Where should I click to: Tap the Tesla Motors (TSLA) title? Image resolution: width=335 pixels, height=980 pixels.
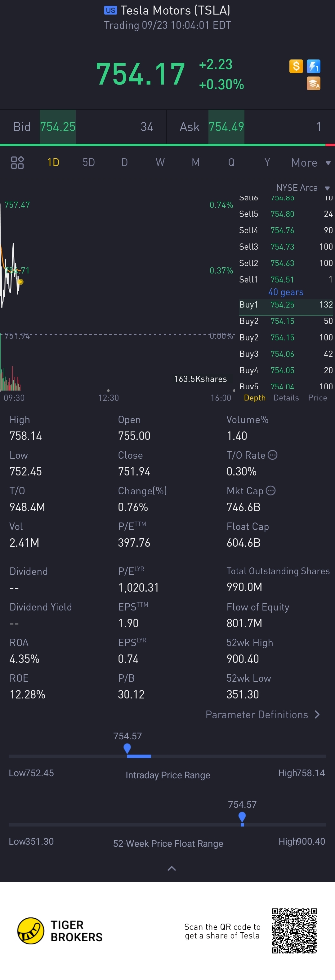(x=175, y=10)
